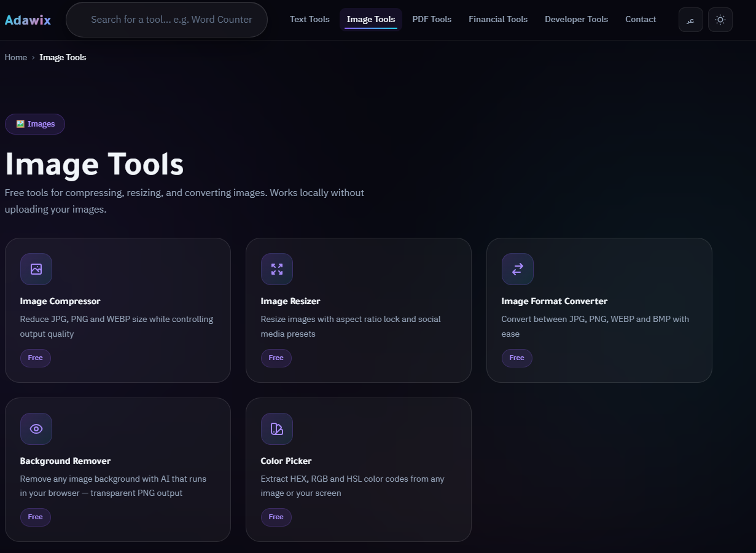Open the PDF Tools menu
This screenshot has width=756, height=553.
coord(432,20)
